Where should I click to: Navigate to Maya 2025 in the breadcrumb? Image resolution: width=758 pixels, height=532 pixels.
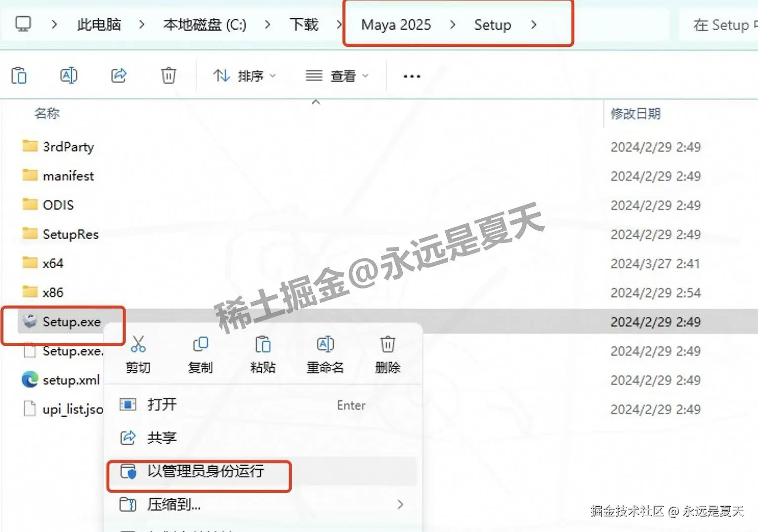396,25
